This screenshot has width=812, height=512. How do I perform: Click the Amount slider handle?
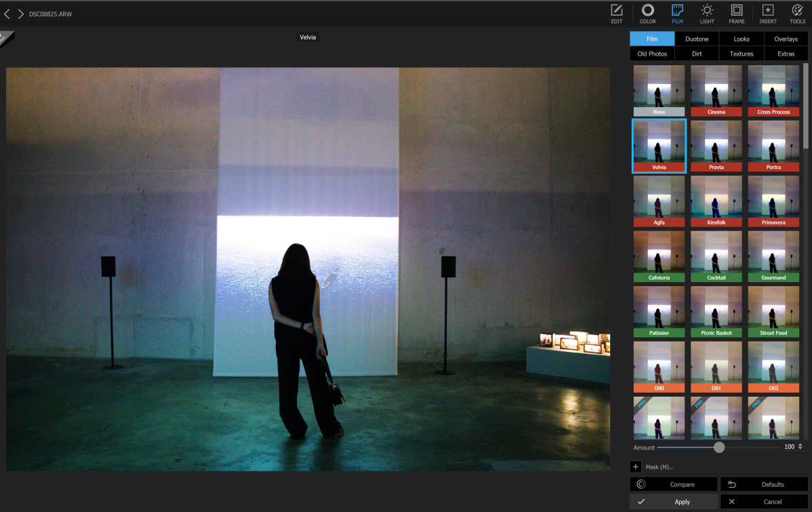coord(719,447)
